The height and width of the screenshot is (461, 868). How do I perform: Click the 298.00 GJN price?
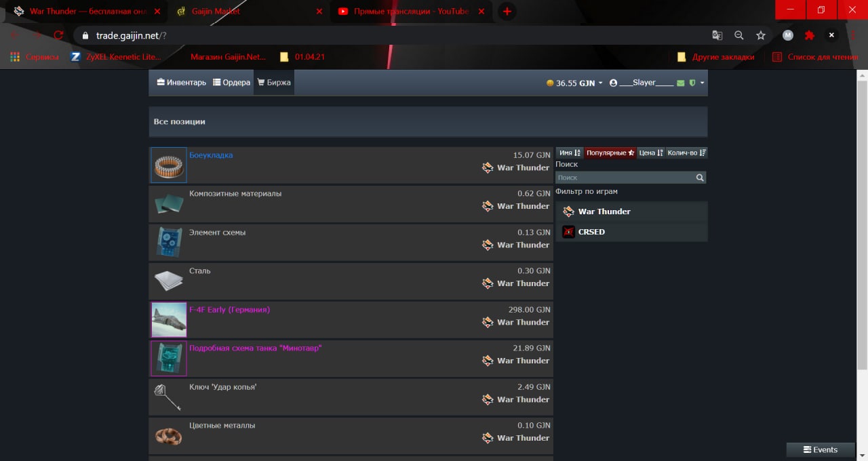pyautogui.click(x=529, y=310)
